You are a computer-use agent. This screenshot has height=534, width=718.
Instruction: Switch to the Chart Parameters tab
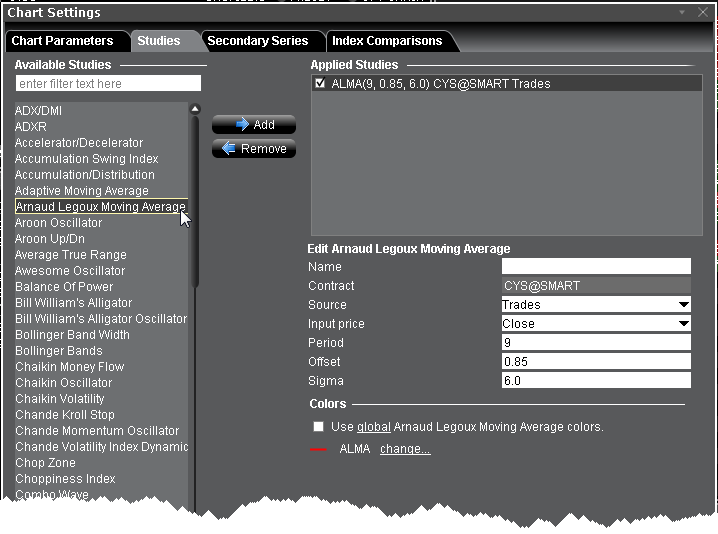coord(62,41)
